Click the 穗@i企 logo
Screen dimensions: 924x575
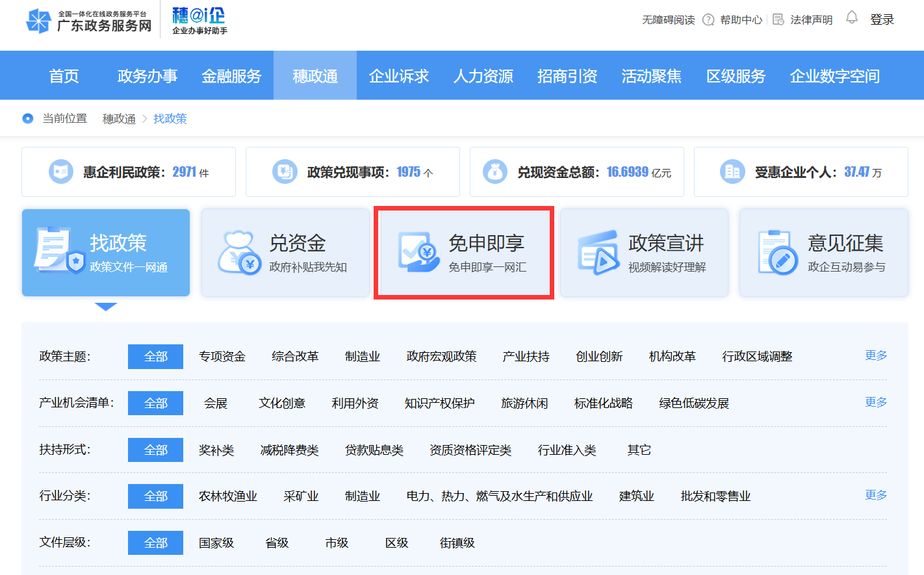(199, 21)
